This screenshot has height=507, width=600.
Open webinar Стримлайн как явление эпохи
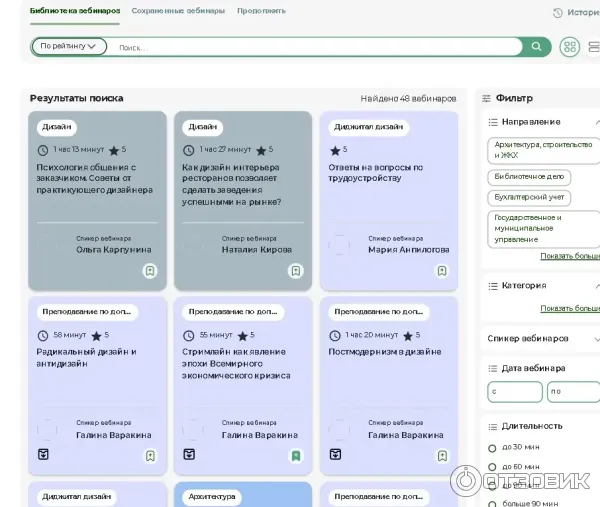pos(236,364)
